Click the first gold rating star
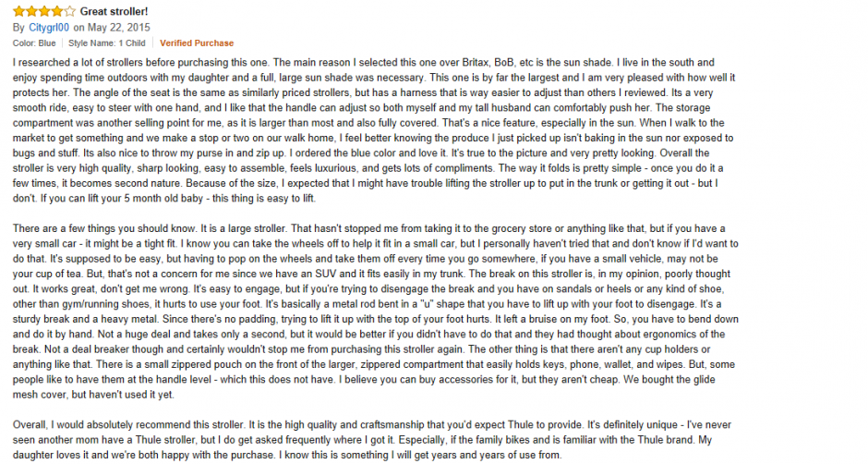 18,12
